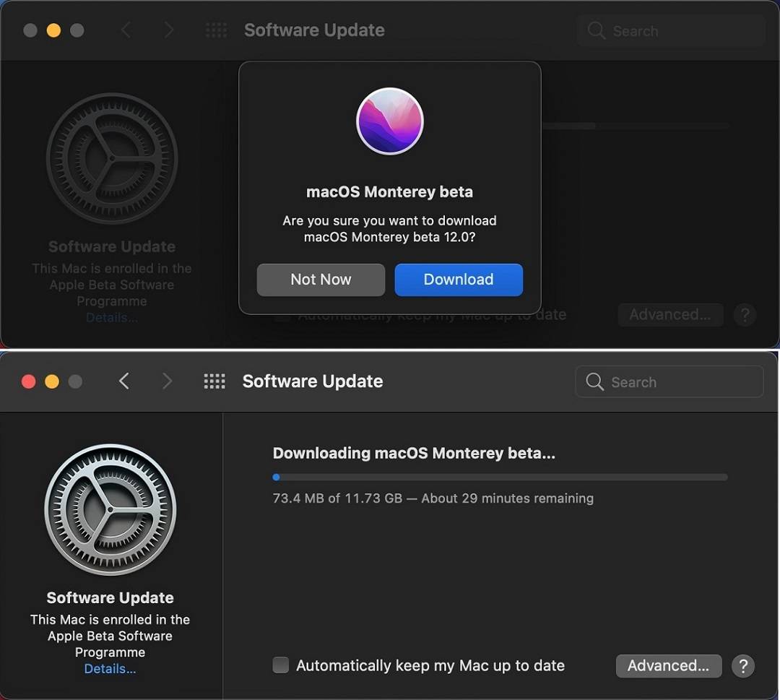Image resolution: width=780 pixels, height=700 pixels.
Task: Open Details… link in lower window
Action: 110,669
